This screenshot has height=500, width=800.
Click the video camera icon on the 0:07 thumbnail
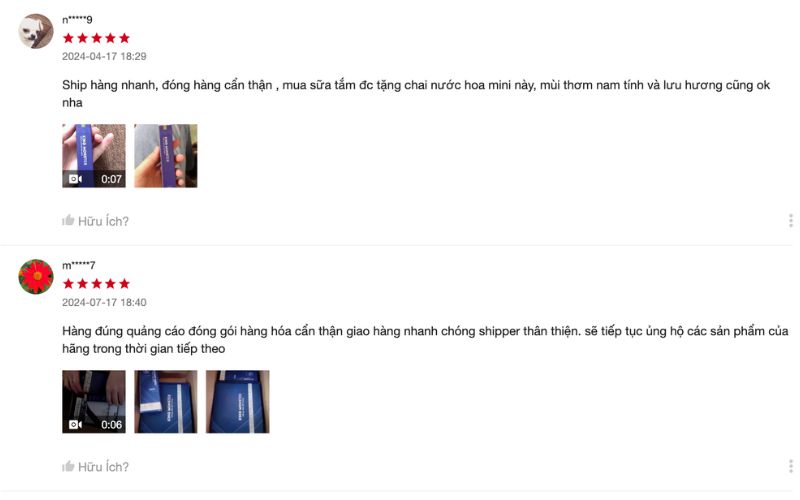click(76, 179)
